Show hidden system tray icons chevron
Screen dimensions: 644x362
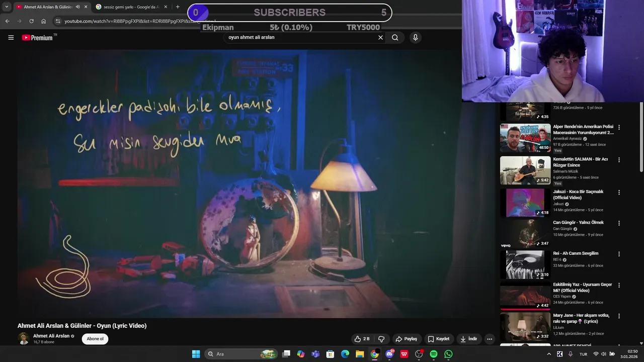click(x=549, y=354)
